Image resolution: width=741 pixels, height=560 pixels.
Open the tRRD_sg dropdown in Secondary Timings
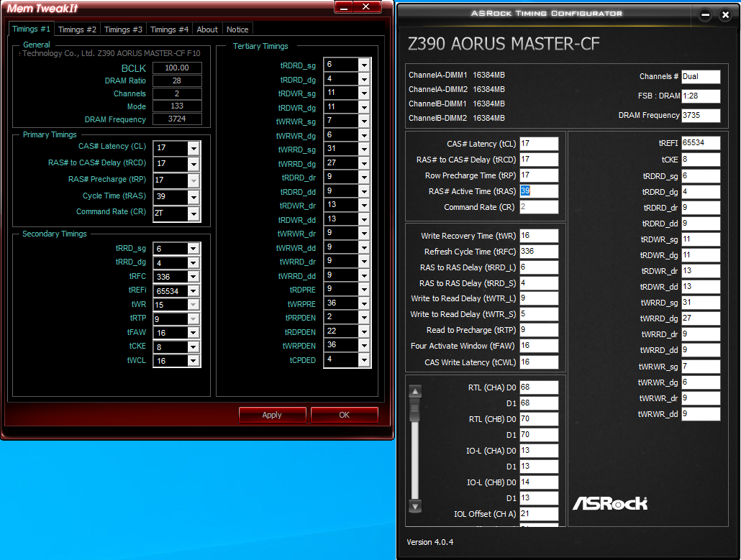(x=194, y=248)
